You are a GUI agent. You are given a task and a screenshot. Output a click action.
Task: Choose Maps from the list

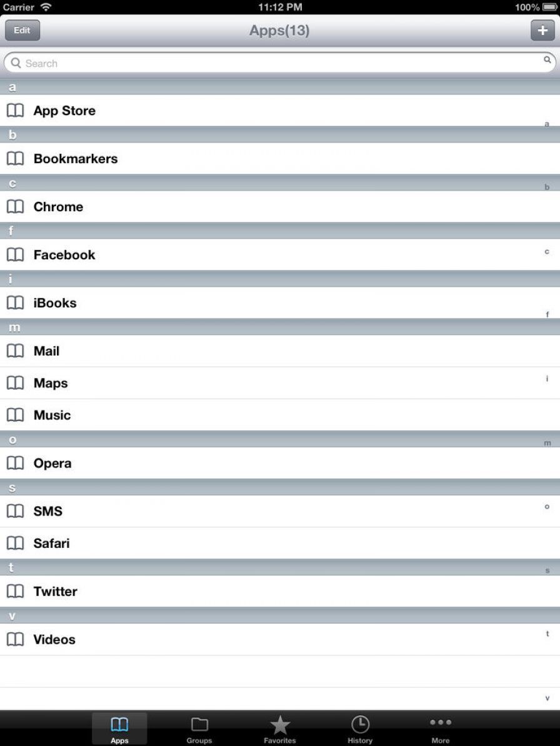51,383
